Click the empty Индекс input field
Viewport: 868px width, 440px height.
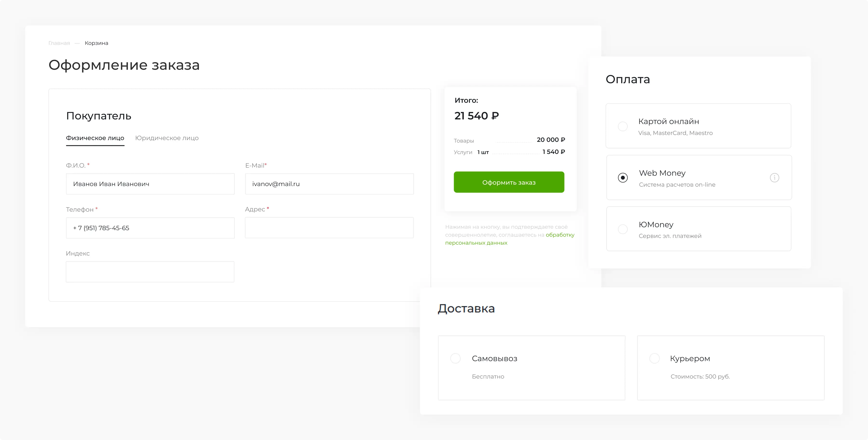[150, 272]
